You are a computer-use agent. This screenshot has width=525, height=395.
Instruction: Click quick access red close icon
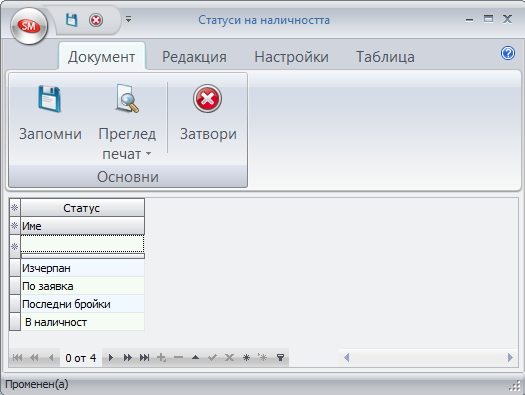point(96,20)
